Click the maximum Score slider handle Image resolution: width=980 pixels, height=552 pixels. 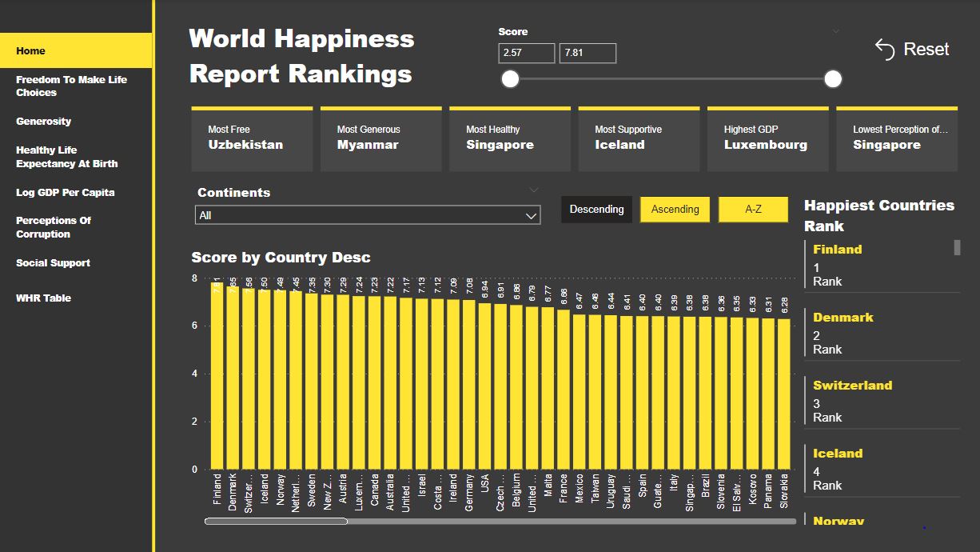click(x=833, y=79)
